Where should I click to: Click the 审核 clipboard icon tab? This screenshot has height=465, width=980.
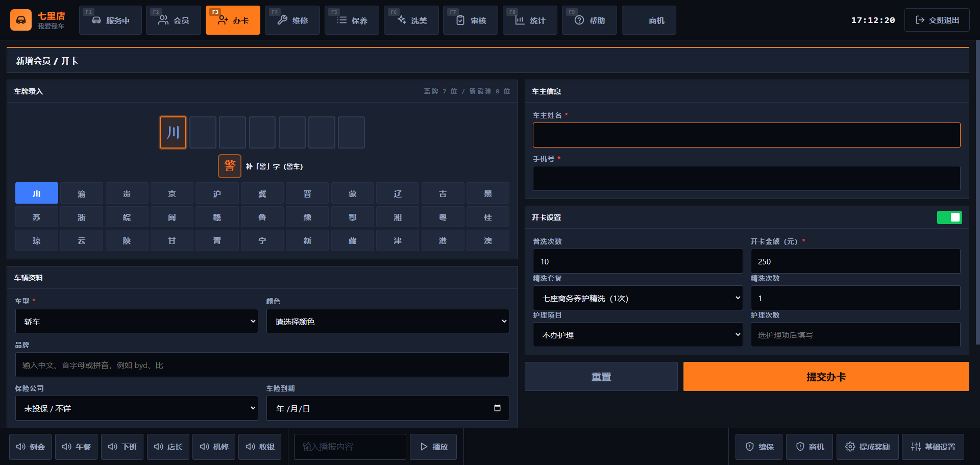coord(471,20)
